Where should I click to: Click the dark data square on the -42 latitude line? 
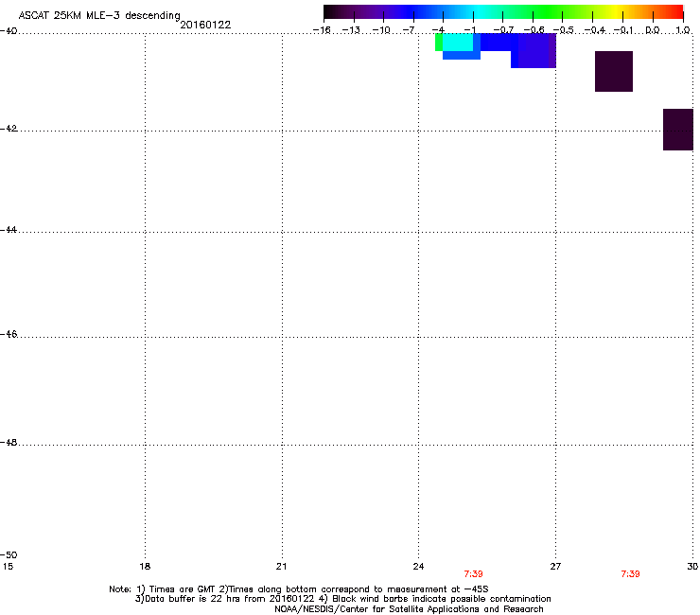[x=678, y=130]
